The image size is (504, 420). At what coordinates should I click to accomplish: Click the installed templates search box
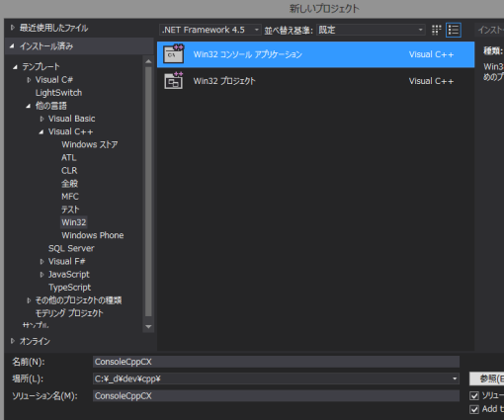point(489,30)
